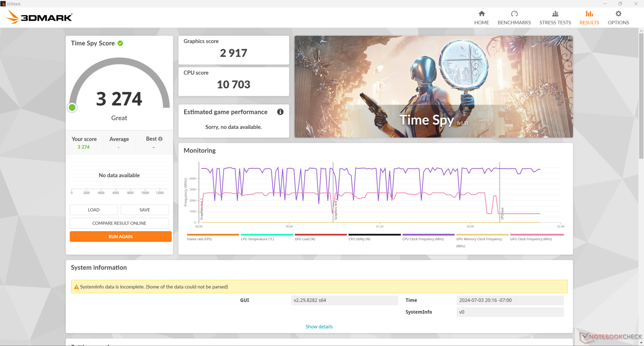Click the info icon beside Best
Image resolution: width=644 pixels, height=346 pixels.
(160, 139)
